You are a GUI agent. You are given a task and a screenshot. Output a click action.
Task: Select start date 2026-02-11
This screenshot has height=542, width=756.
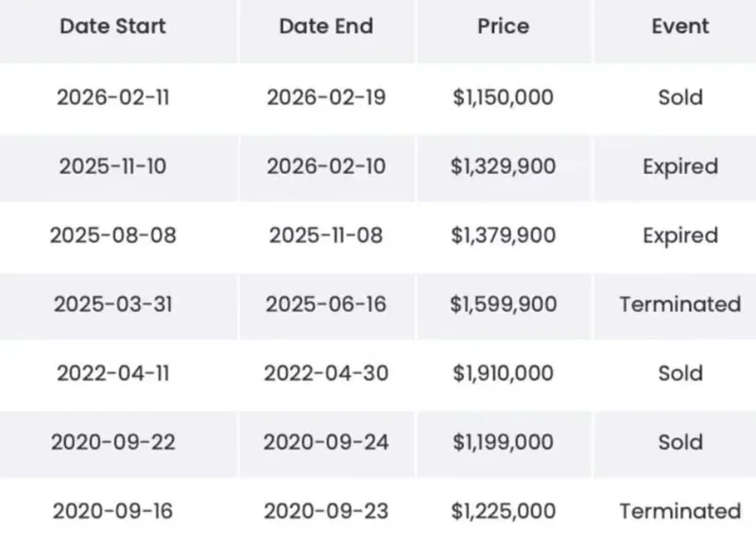pyautogui.click(x=112, y=97)
